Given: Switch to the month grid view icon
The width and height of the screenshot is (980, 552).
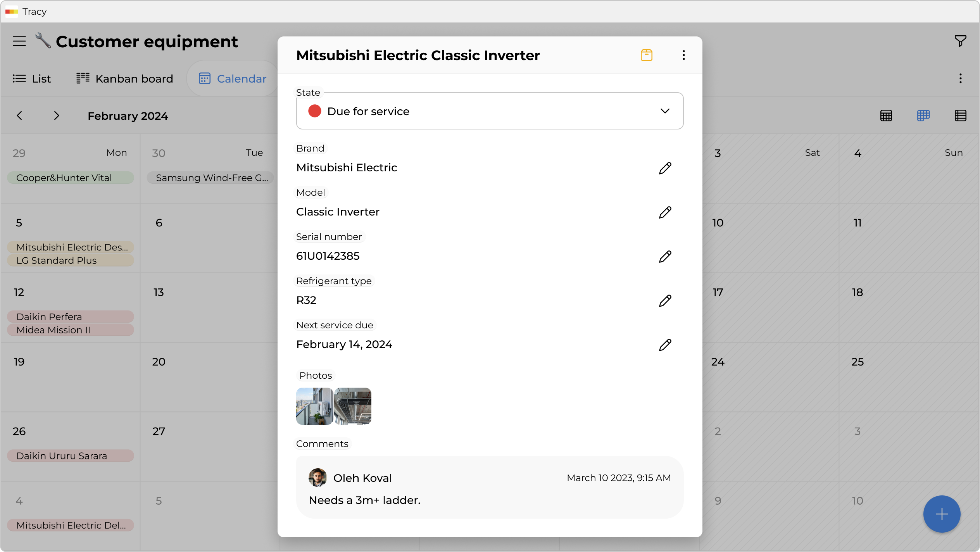Looking at the screenshot, I should point(886,115).
